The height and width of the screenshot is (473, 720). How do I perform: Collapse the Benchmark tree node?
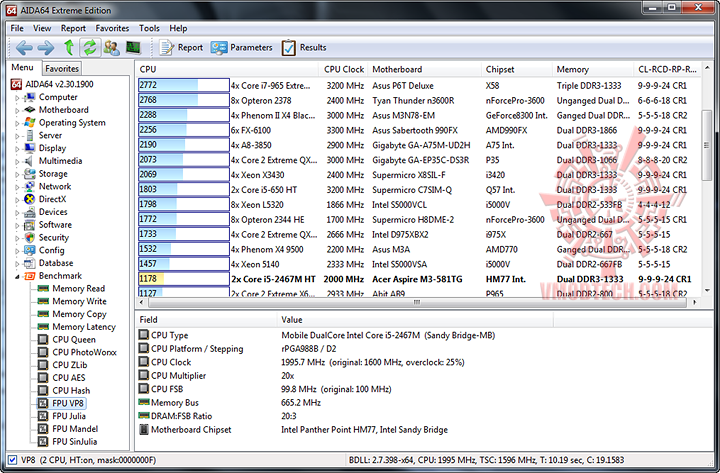click(x=17, y=276)
